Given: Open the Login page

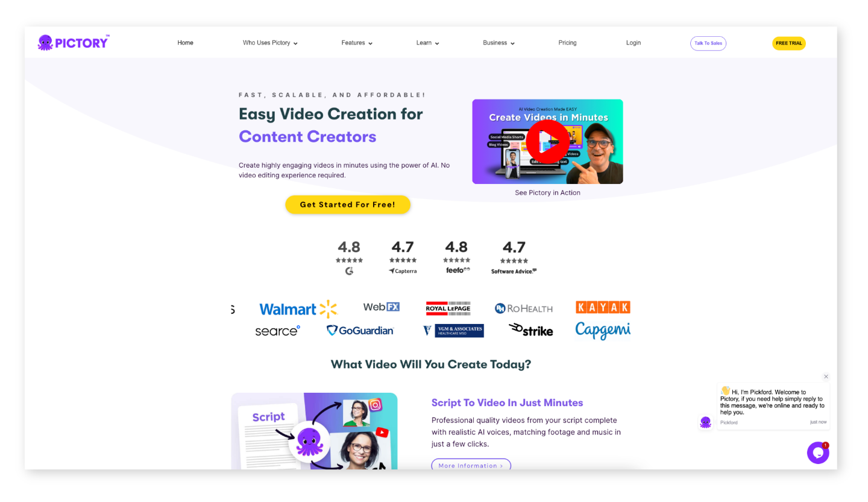Looking at the screenshot, I should tap(633, 43).
